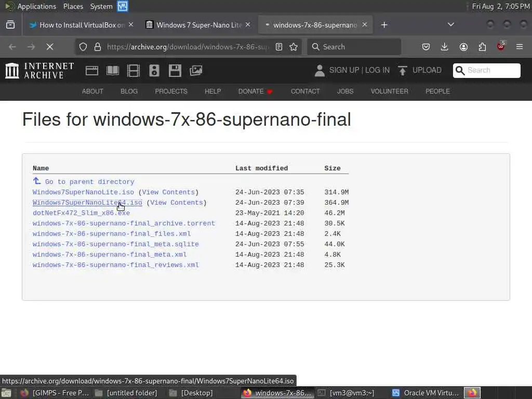
Task: Close the How to Install VirtualBox tab
Action: 131,25
